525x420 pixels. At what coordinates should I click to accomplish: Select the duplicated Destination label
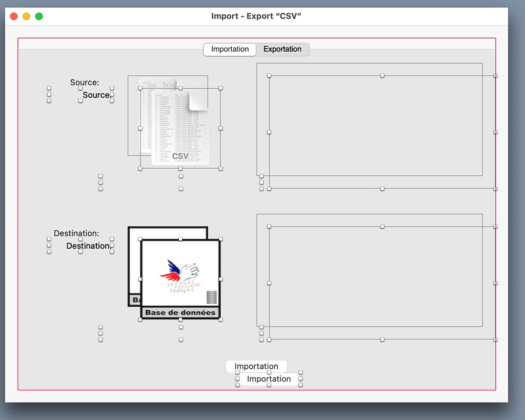(x=89, y=246)
